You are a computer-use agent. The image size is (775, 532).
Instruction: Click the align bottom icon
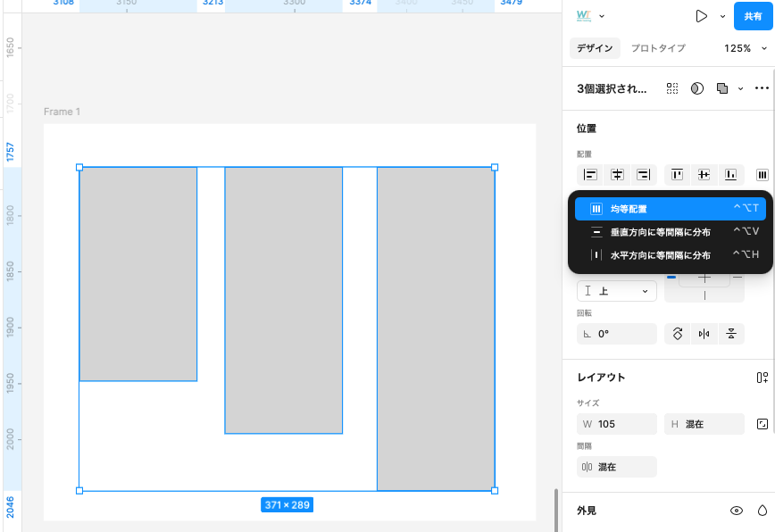pyautogui.click(x=730, y=175)
